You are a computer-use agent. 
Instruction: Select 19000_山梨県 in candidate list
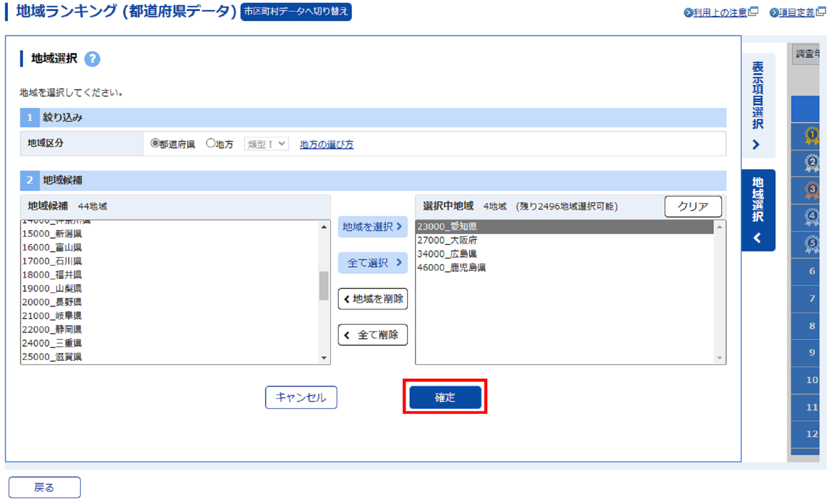coord(169,289)
